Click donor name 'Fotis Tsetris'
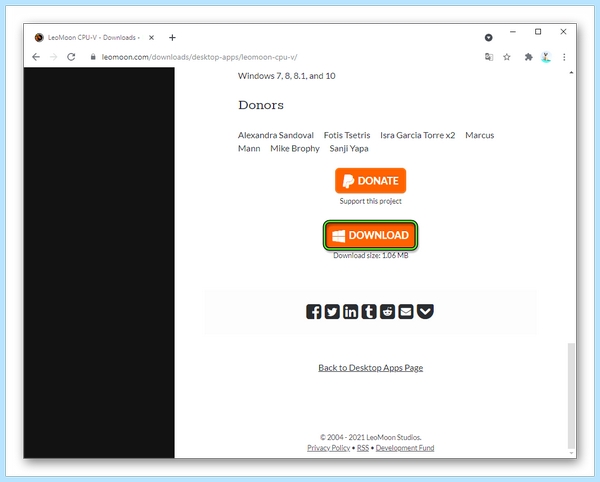 [347, 135]
